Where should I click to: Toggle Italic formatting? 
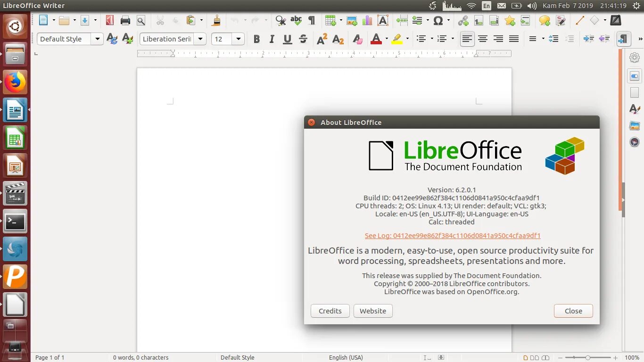pos(272,39)
